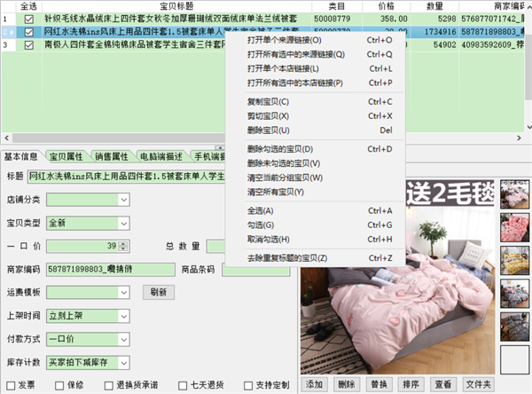This screenshot has height=394, width=532.
Task: Click 打开单个来源链接 menu item
Action: click(315, 40)
